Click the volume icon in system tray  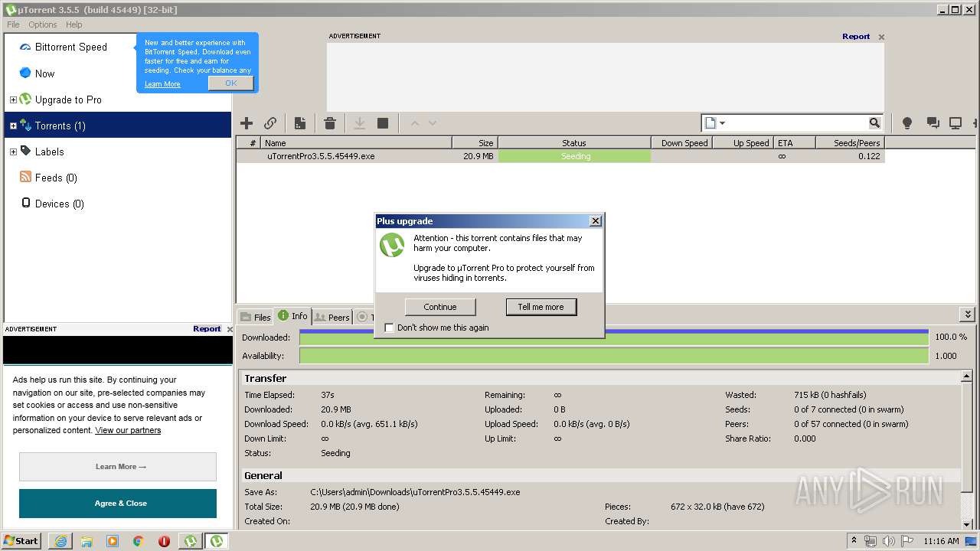pos(888,541)
